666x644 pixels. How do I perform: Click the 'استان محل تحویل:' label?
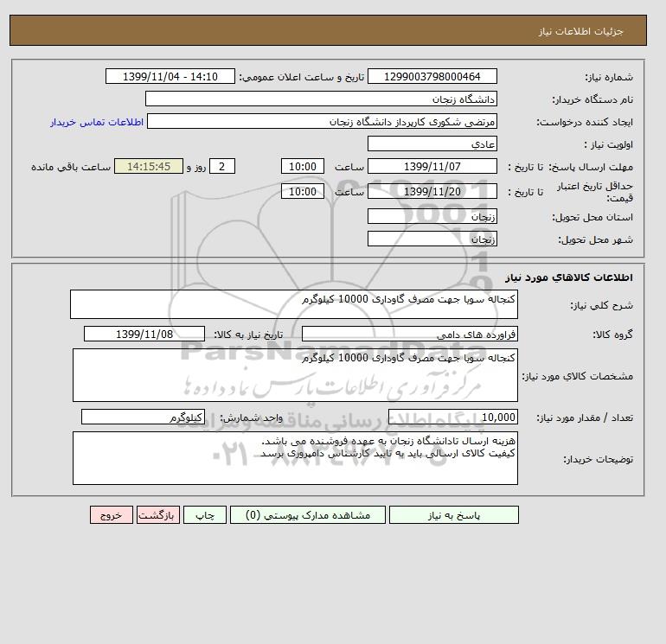click(x=592, y=217)
